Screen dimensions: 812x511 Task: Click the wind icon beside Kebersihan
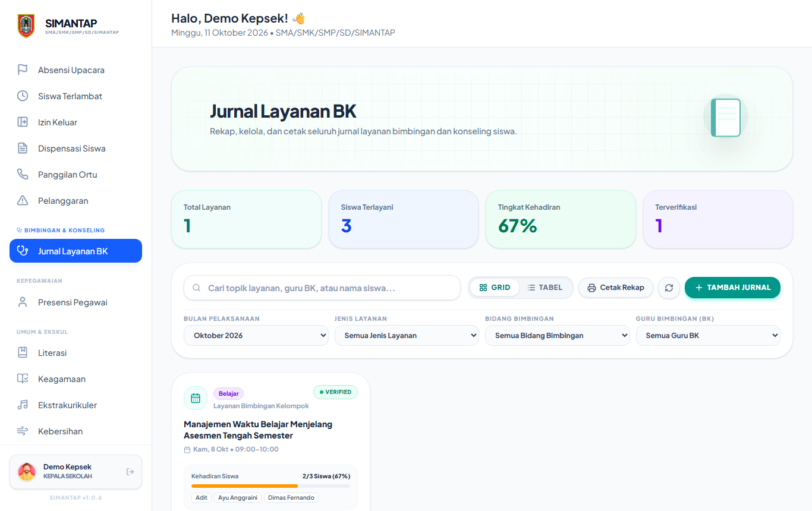(x=23, y=431)
